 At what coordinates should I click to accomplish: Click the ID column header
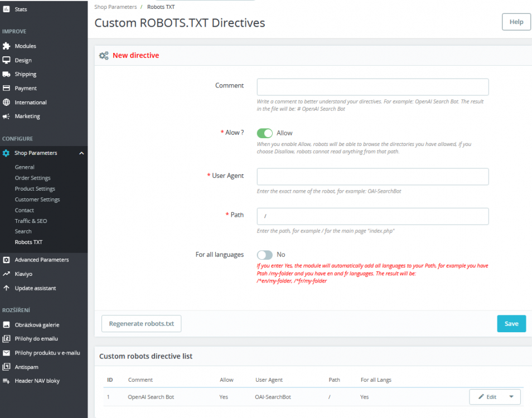click(110, 380)
